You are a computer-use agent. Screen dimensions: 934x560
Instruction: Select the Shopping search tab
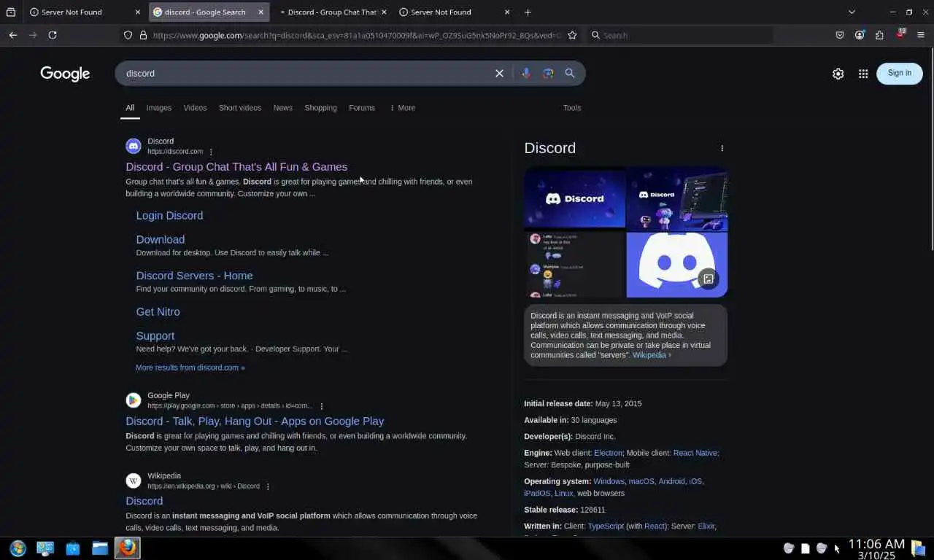pos(320,108)
